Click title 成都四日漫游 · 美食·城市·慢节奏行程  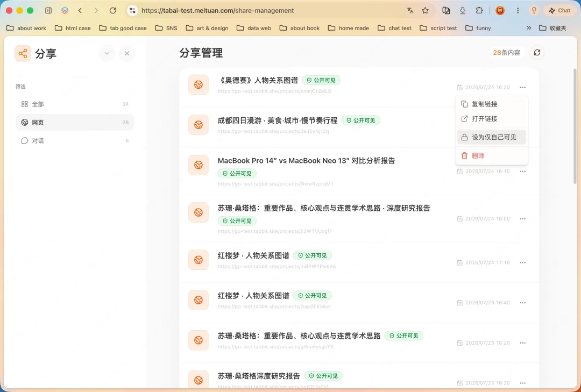click(x=278, y=120)
